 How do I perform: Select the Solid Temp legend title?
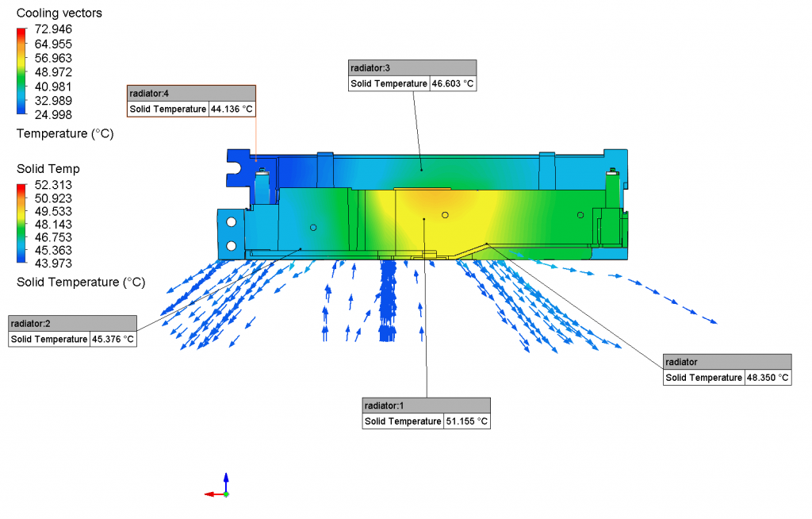(48, 169)
